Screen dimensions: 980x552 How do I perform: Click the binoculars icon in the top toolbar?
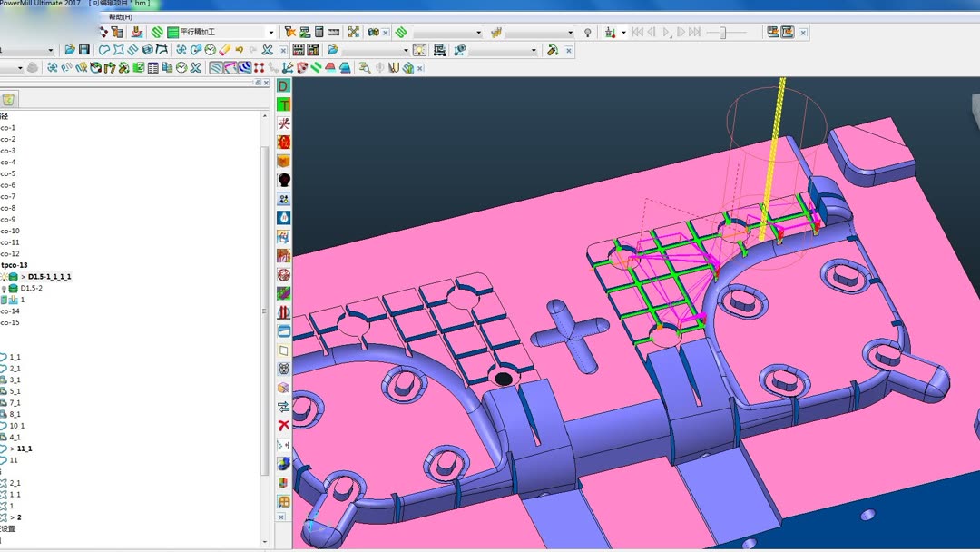click(373, 33)
